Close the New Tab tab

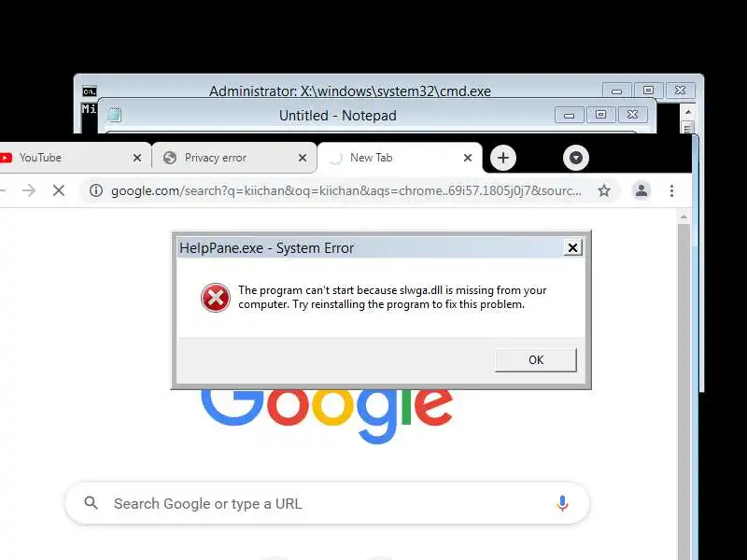pyautogui.click(x=468, y=158)
